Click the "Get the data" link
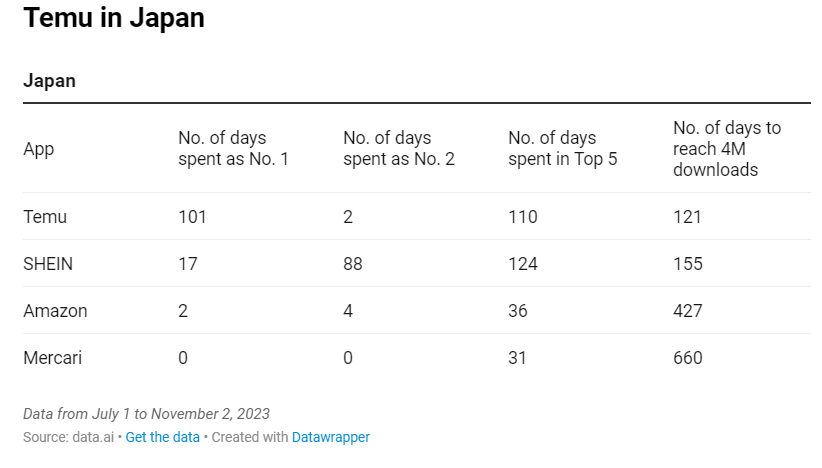The height and width of the screenshot is (468, 822). tap(163, 437)
